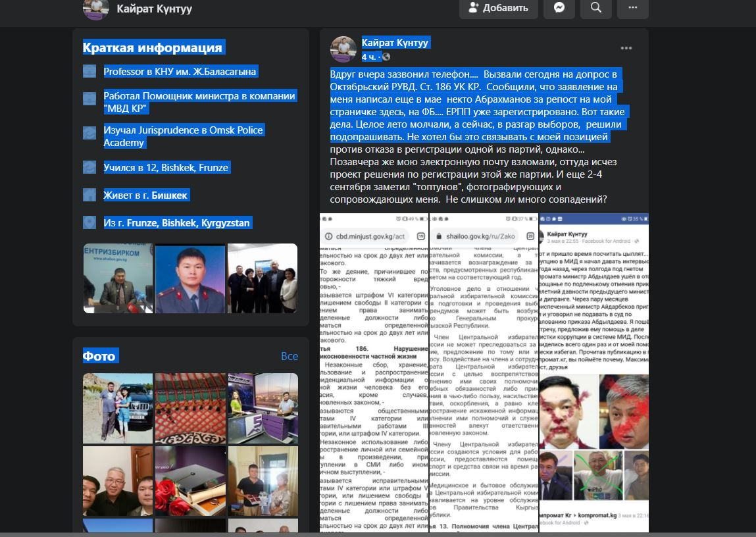Image resolution: width=756 pixels, height=537 pixels.
Task: Click the Фото section heading
Action: [x=99, y=356]
